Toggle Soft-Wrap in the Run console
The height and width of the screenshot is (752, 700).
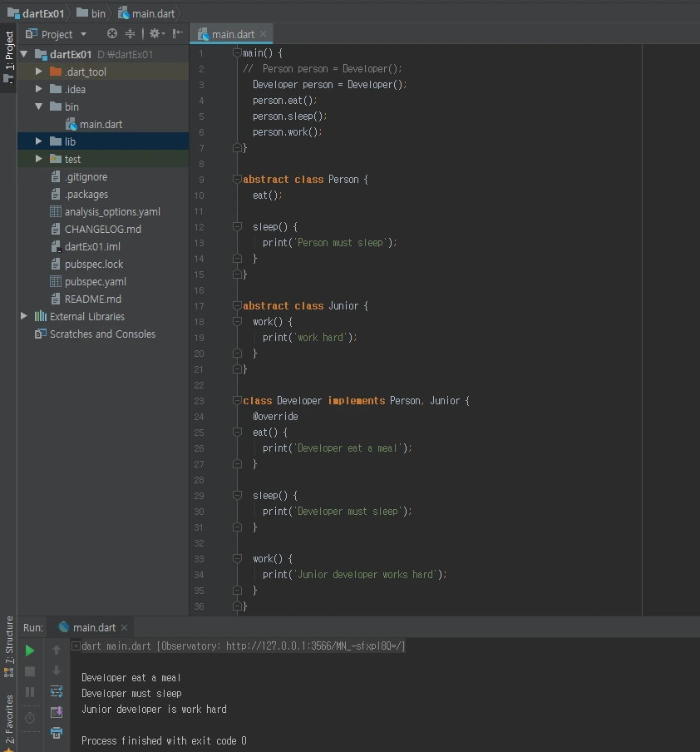[x=57, y=691]
